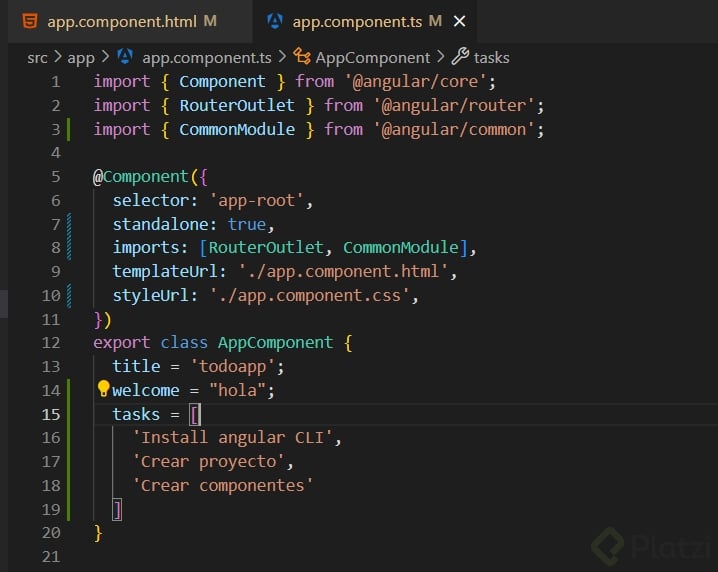Click the Angular icon in app.component.ts tab
The width and height of the screenshot is (718, 572).
coord(275,21)
